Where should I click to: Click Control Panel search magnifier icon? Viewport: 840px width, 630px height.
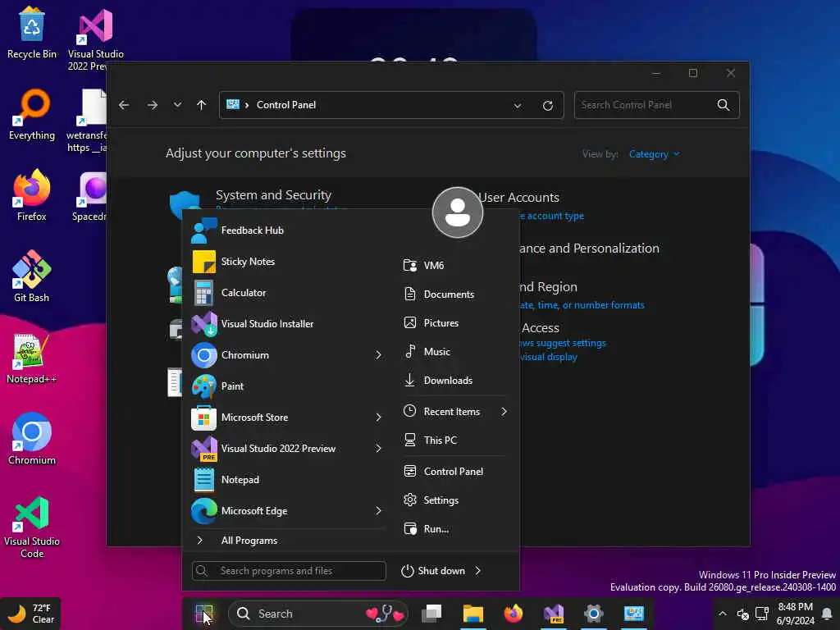(724, 105)
